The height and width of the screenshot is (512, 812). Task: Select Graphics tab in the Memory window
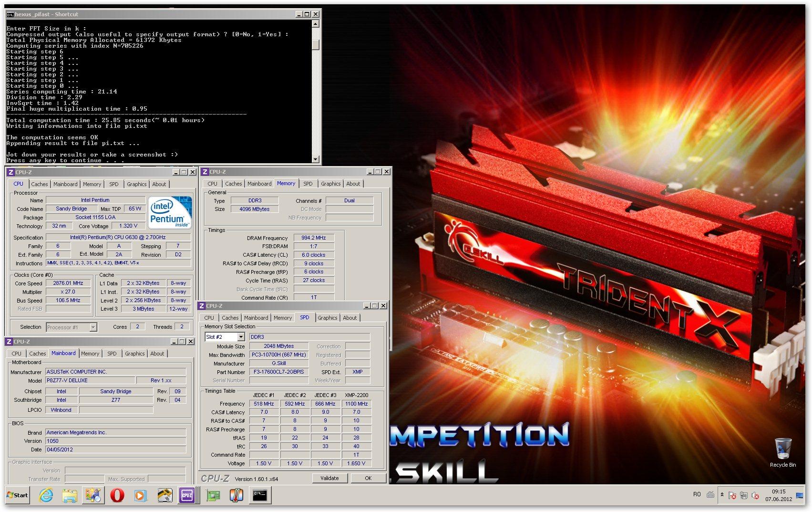point(330,184)
